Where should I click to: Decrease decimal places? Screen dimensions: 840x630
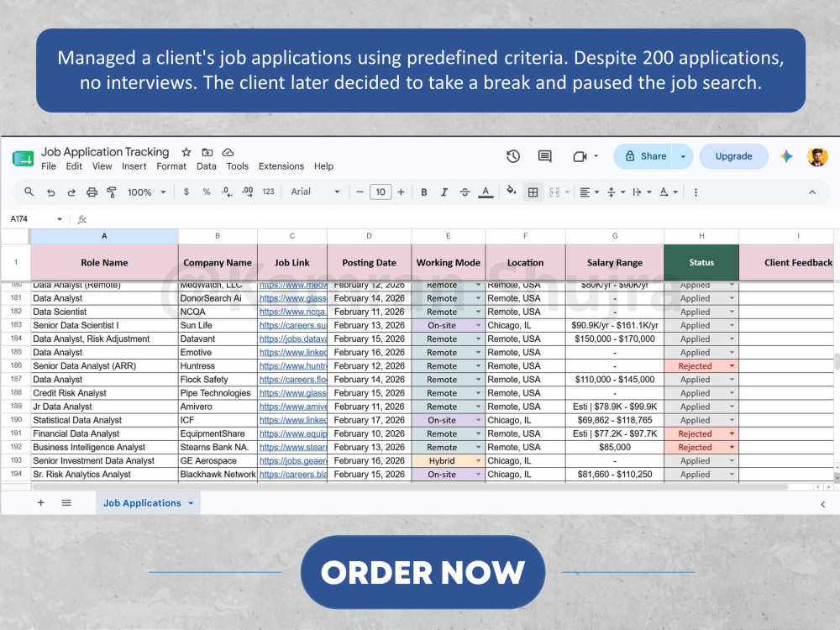coord(227,192)
